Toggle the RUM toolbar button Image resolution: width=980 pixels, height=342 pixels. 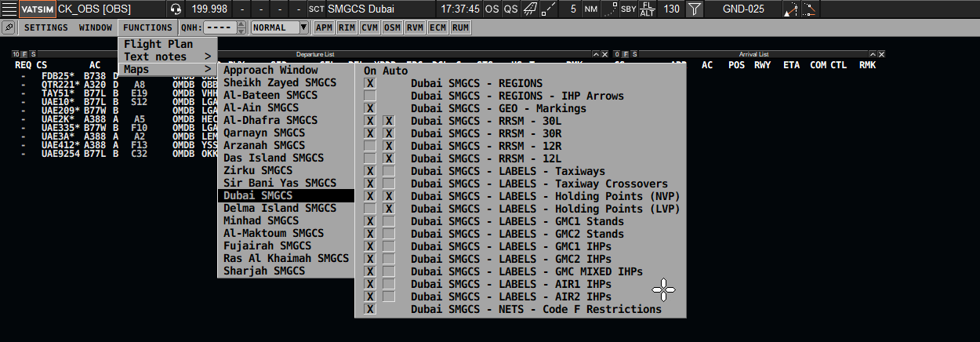(x=461, y=27)
